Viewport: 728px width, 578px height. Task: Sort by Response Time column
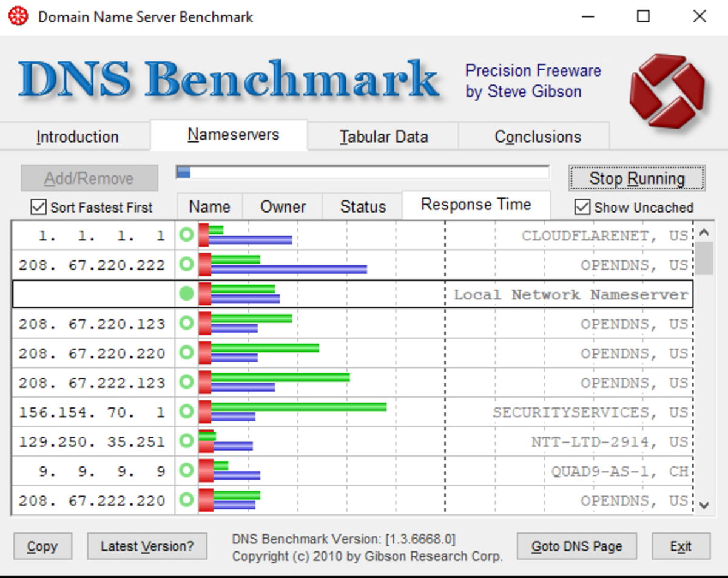tap(476, 204)
